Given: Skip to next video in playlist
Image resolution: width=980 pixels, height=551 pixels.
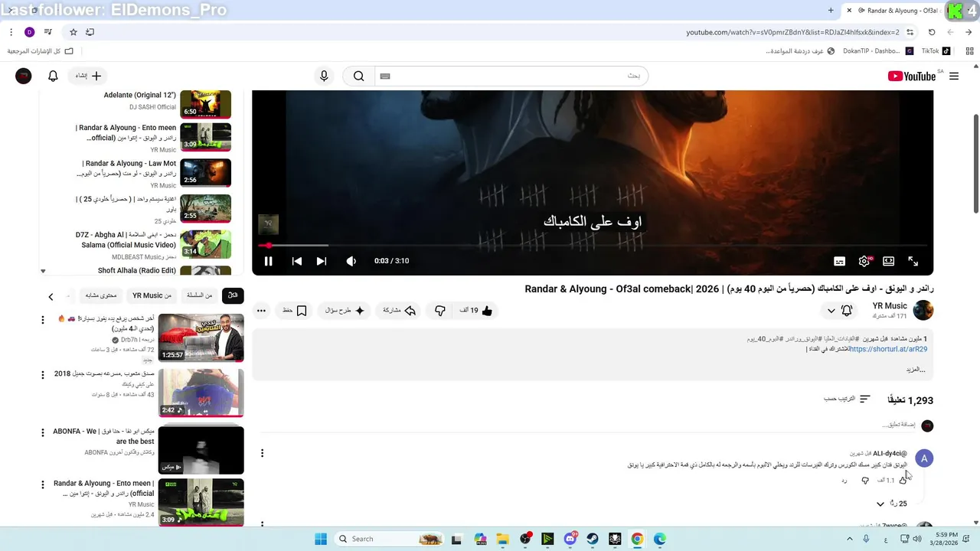Looking at the screenshot, I should (x=322, y=261).
